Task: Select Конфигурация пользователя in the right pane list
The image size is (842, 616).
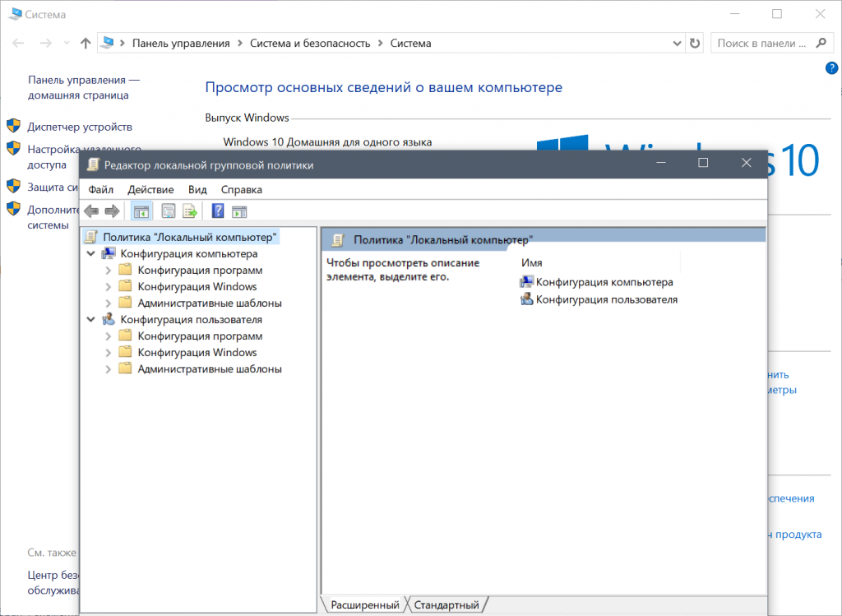Action: [x=606, y=299]
